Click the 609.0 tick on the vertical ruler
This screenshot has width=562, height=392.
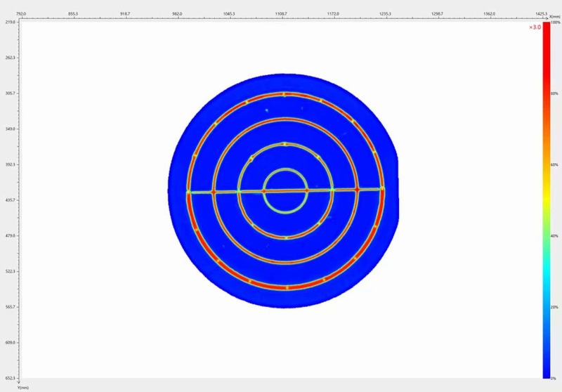click(10, 342)
